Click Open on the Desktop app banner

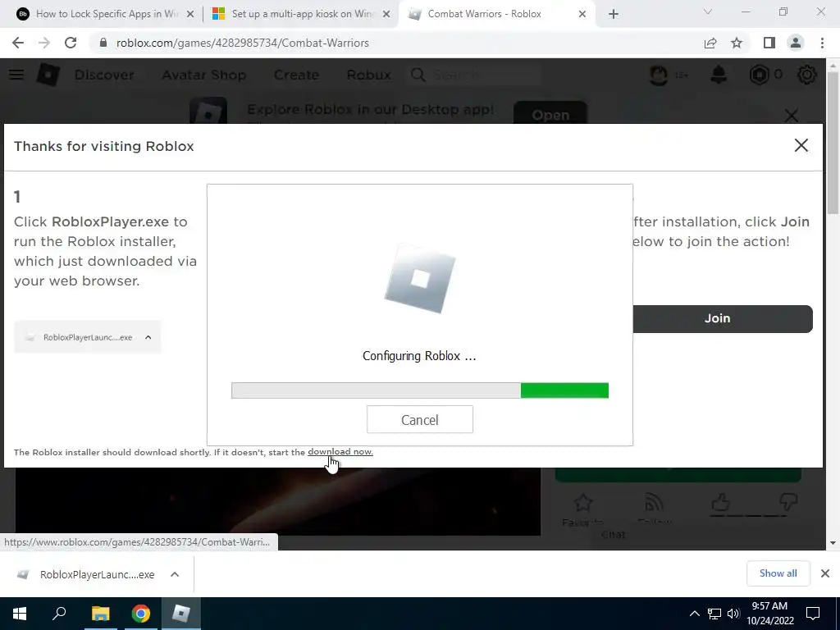[x=550, y=114]
